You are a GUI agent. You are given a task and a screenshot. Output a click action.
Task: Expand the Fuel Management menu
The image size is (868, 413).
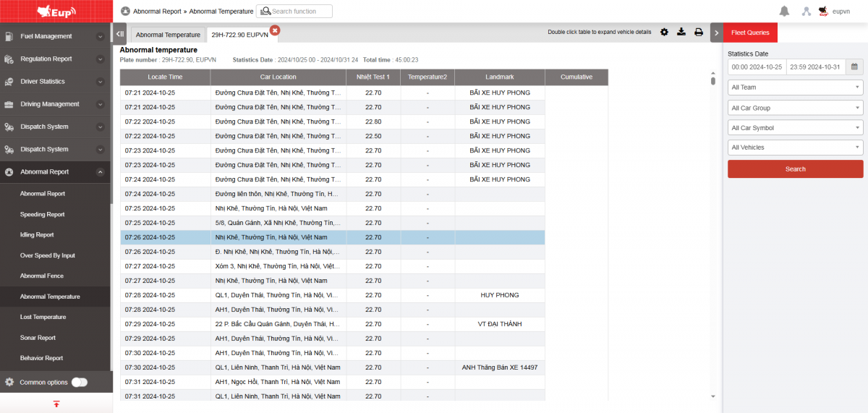pyautogui.click(x=55, y=36)
